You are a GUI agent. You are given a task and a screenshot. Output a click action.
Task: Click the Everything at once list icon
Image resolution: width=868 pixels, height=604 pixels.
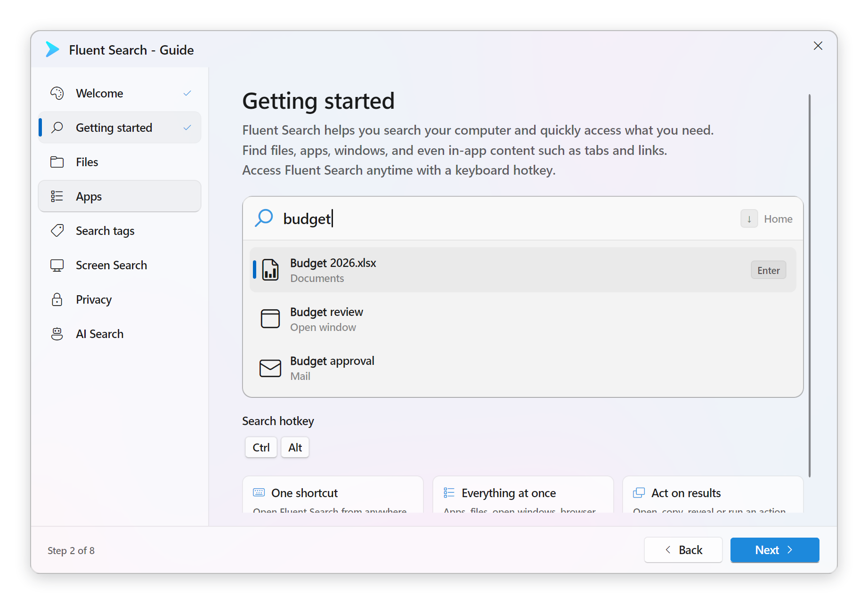coord(449,492)
